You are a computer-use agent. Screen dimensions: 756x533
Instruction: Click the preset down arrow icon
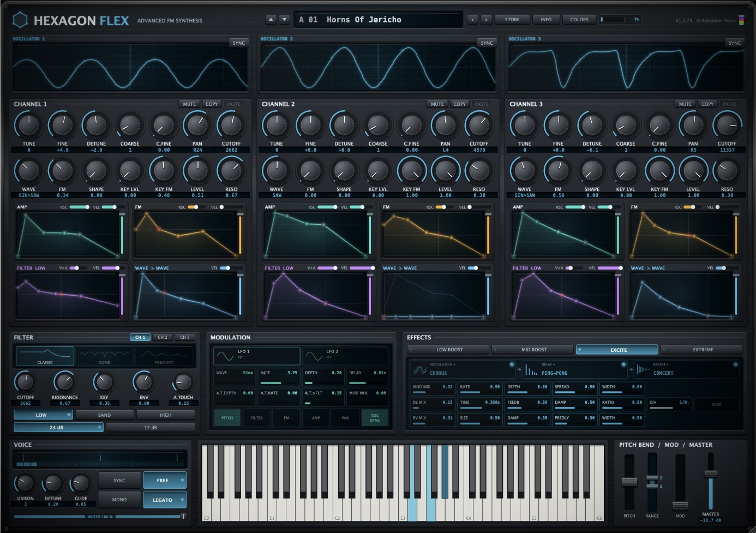[x=284, y=20]
